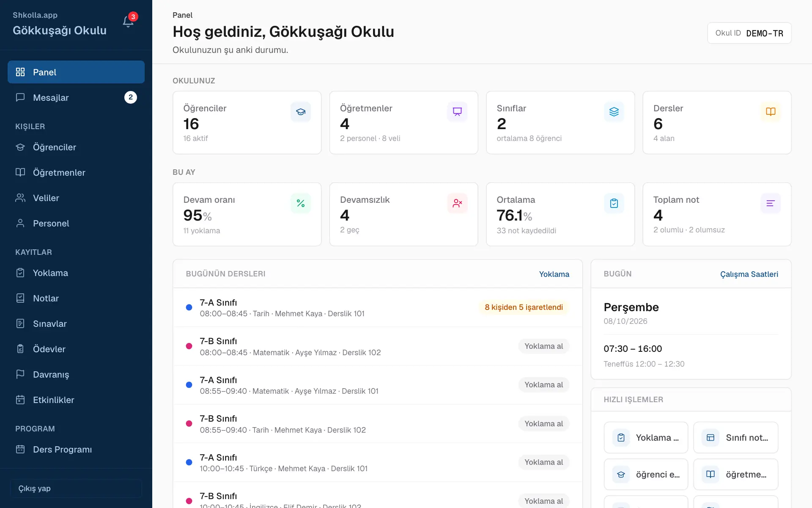Click the Etkinlikler calendar icon in sidebar

coord(20,400)
